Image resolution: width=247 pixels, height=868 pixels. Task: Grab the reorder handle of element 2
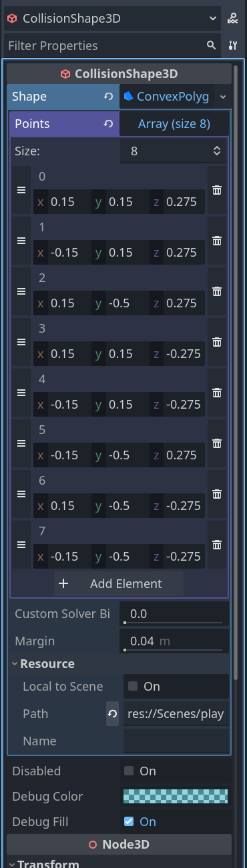(21, 291)
